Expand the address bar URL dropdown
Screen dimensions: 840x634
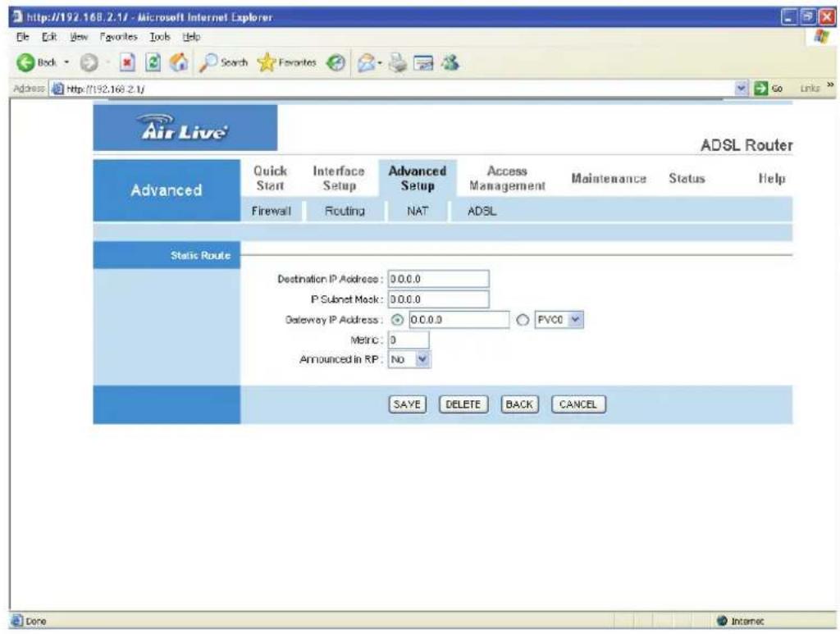click(742, 89)
